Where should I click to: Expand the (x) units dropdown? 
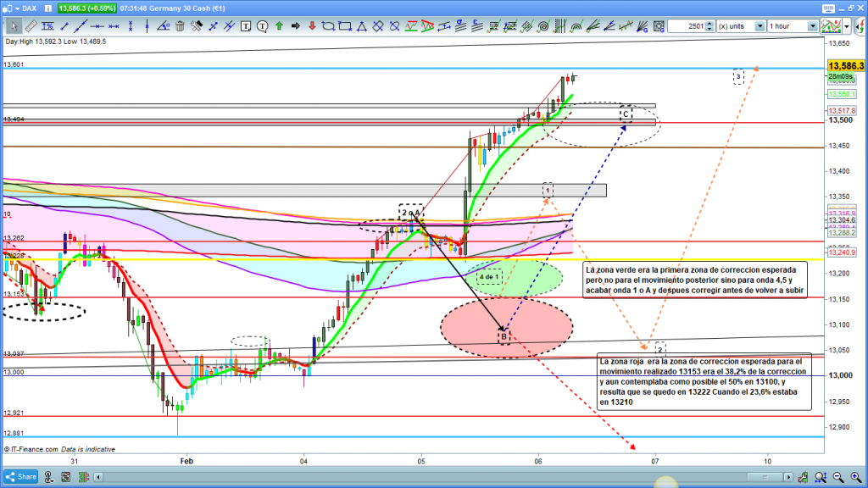[x=759, y=26]
